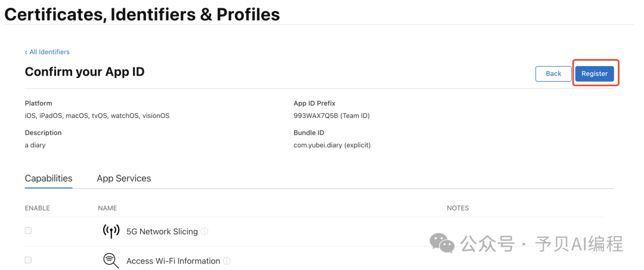This screenshot has width=644, height=270.
Task: Enable the 5G Network Slicing checkbox
Action: tap(28, 231)
